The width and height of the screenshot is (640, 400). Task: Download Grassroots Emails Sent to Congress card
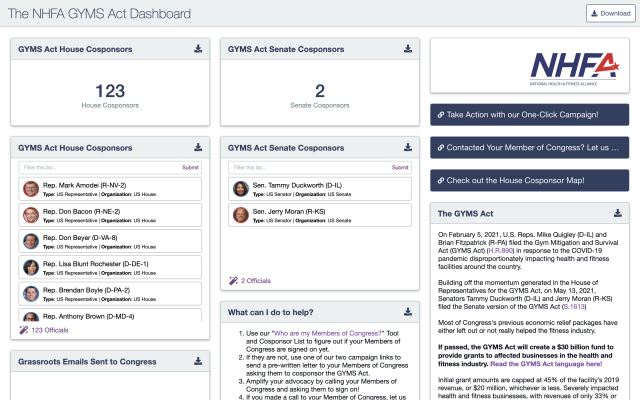[x=198, y=361]
